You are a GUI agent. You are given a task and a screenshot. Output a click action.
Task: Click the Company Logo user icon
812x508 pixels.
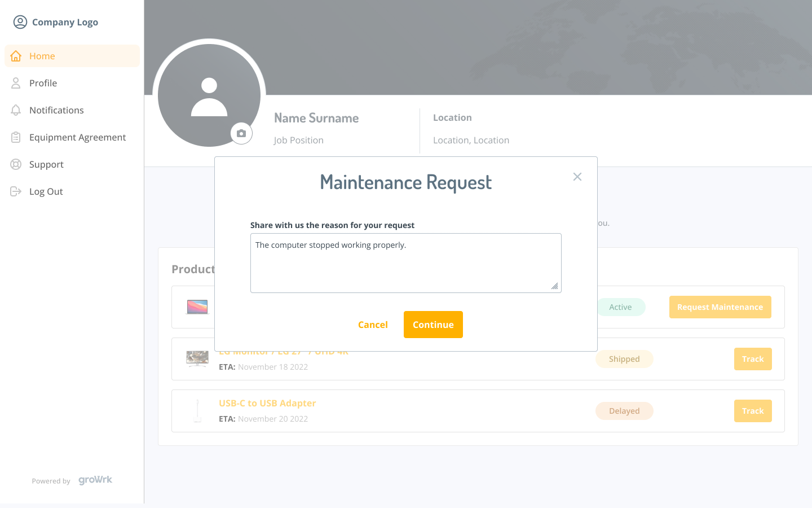click(20, 21)
